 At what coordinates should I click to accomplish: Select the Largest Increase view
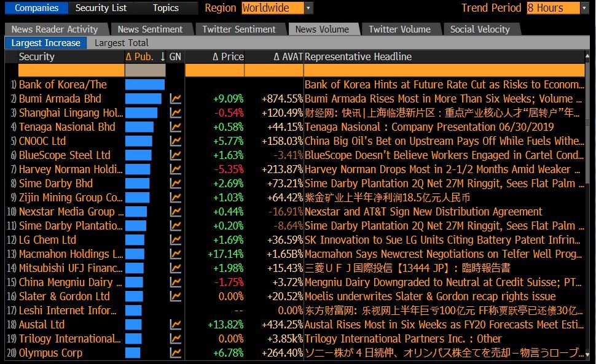pyautogui.click(x=46, y=43)
